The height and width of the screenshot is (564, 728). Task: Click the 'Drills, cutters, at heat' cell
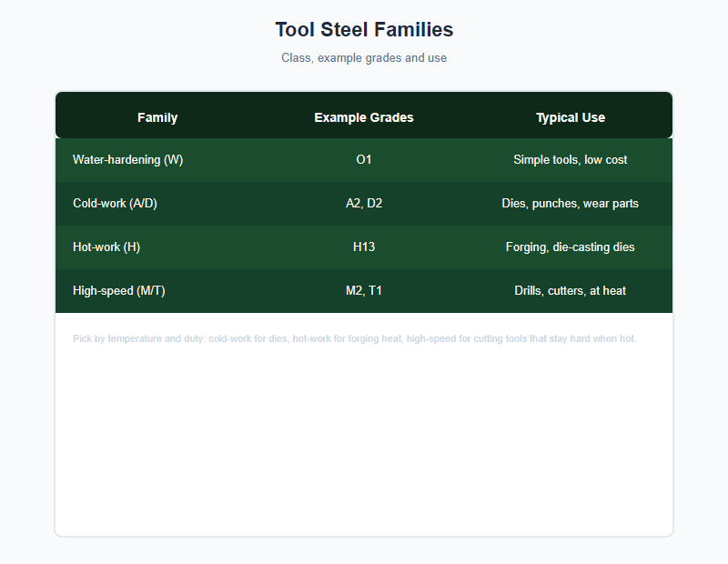pos(571,290)
